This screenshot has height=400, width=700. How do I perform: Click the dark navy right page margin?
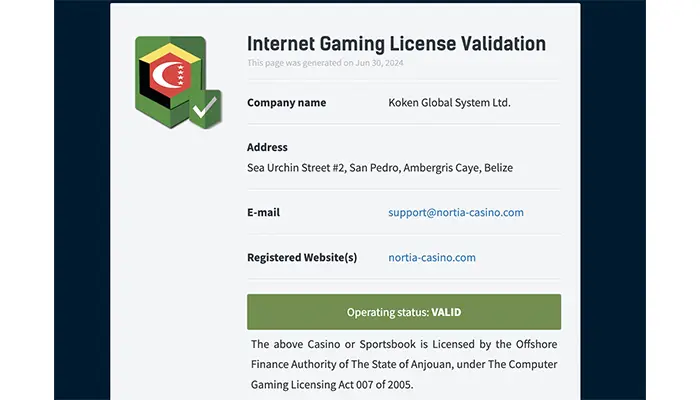613,200
